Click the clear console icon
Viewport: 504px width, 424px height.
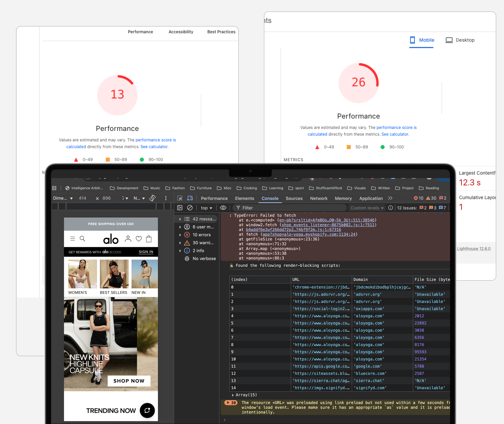tap(190, 208)
